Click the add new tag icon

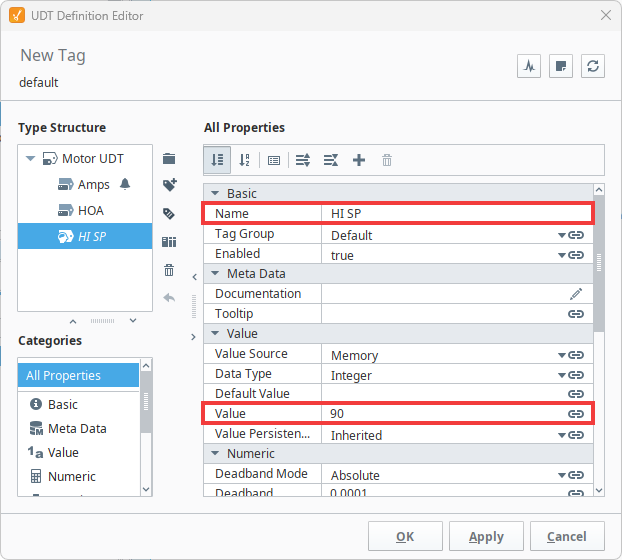(170, 185)
